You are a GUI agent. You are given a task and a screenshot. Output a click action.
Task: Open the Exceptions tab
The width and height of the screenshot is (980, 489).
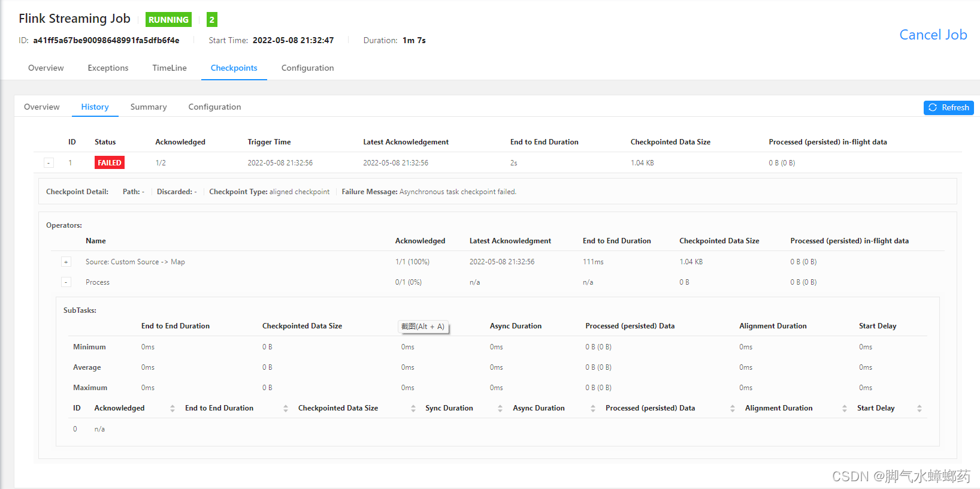(x=108, y=68)
